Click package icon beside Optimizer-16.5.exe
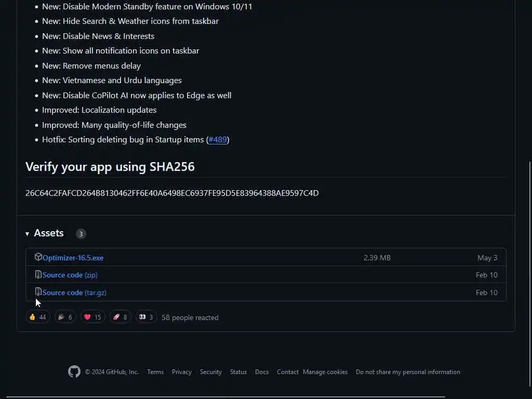The height and width of the screenshot is (399, 532). pos(38,257)
